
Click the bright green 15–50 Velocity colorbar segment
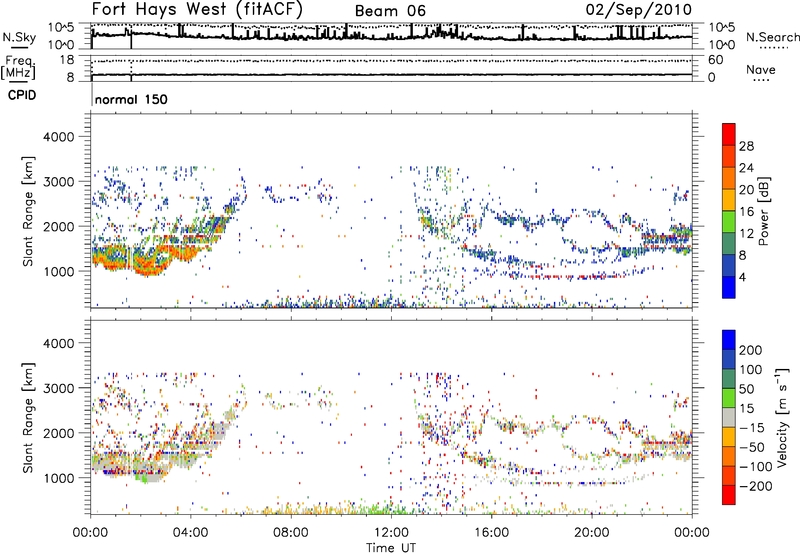729,398
